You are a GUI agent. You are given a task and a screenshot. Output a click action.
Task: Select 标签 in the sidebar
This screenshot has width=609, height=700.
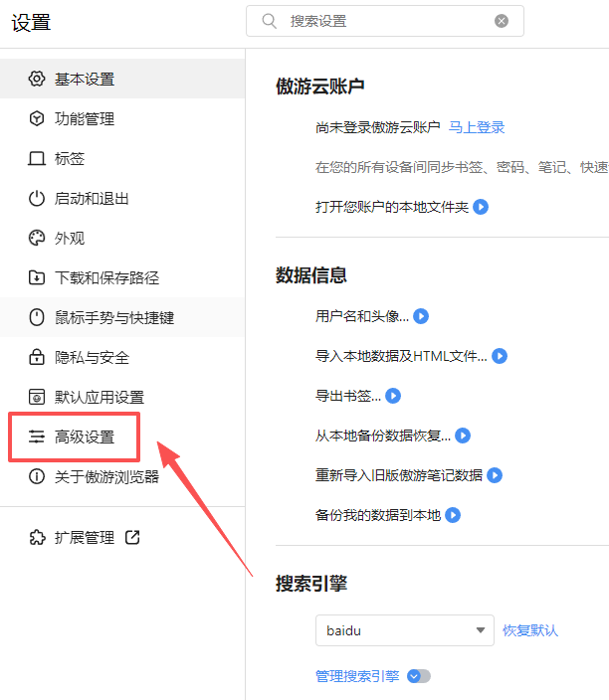[x=122, y=158]
